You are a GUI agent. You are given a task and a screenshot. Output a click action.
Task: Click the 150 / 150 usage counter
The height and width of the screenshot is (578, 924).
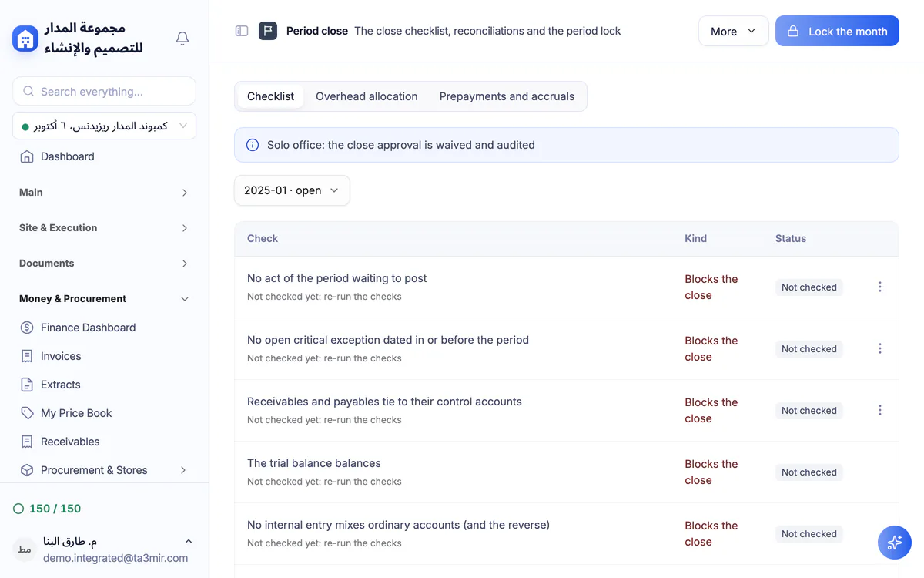tap(55, 509)
